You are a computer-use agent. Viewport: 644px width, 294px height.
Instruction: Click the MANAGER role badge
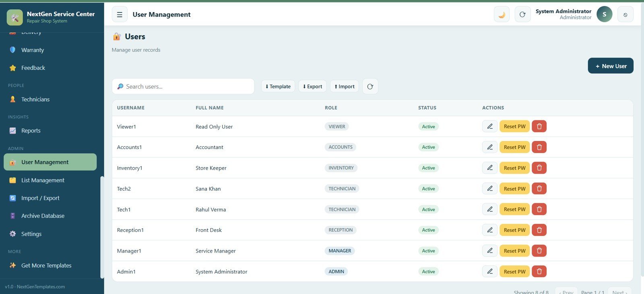pyautogui.click(x=340, y=251)
